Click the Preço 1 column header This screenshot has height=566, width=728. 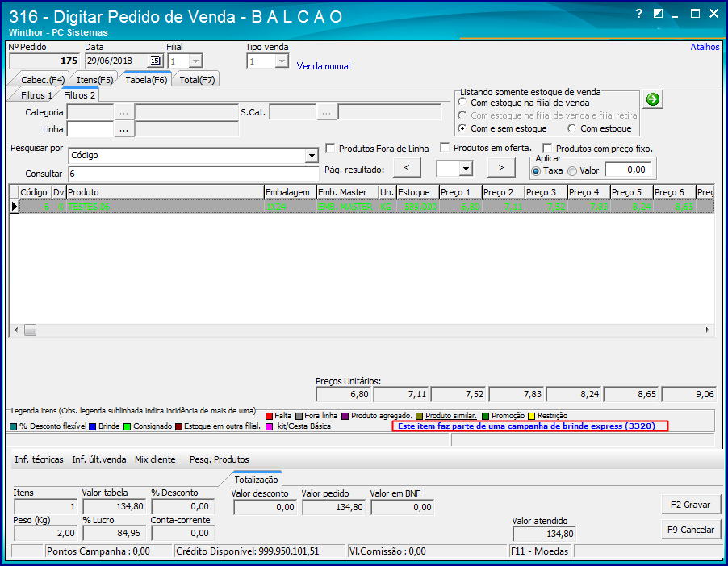coord(461,192)
